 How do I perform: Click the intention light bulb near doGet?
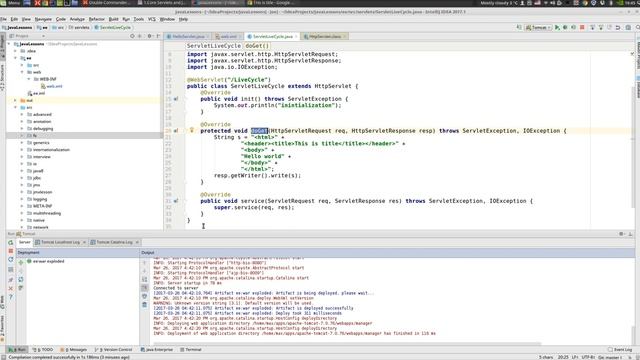click(191, 130)
